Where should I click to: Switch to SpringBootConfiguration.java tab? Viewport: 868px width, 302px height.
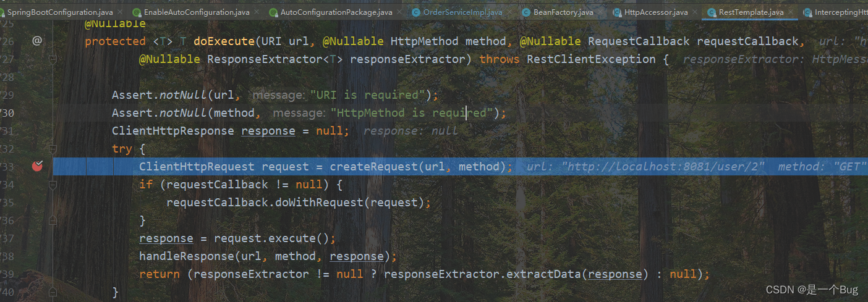pos(60,12)
